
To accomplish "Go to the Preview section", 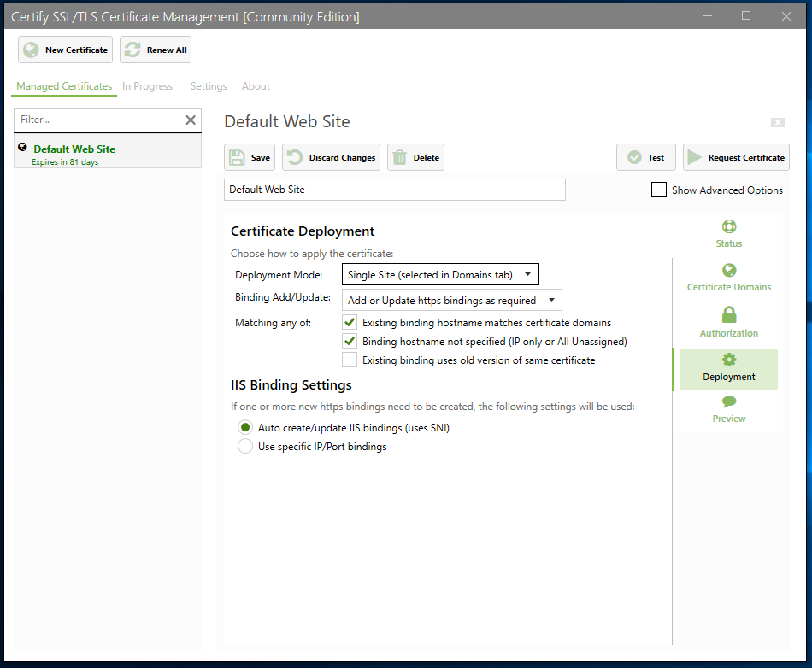I will pos(729,410).
